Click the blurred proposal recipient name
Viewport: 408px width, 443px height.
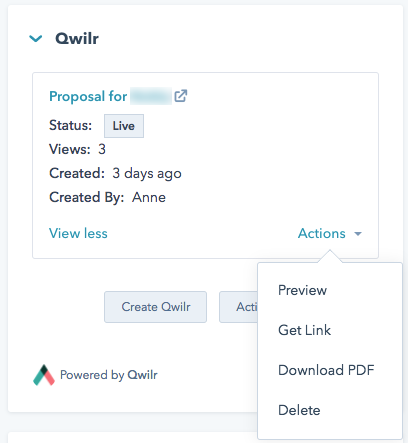point(151,96)
